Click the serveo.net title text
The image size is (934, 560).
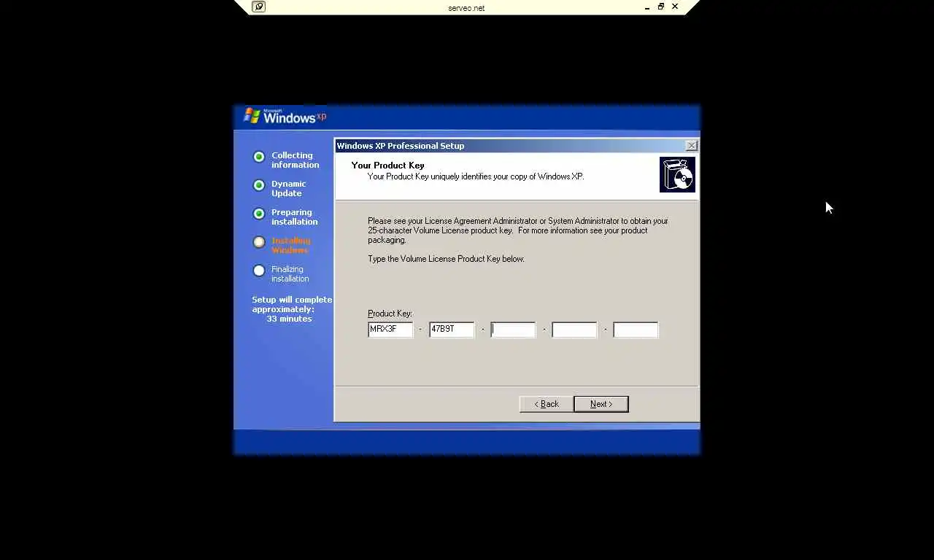(x=466, y=8)
